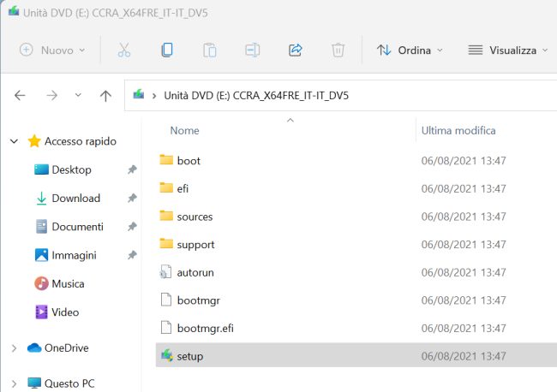Click the Rename icon in toolbar

(252, 50)
